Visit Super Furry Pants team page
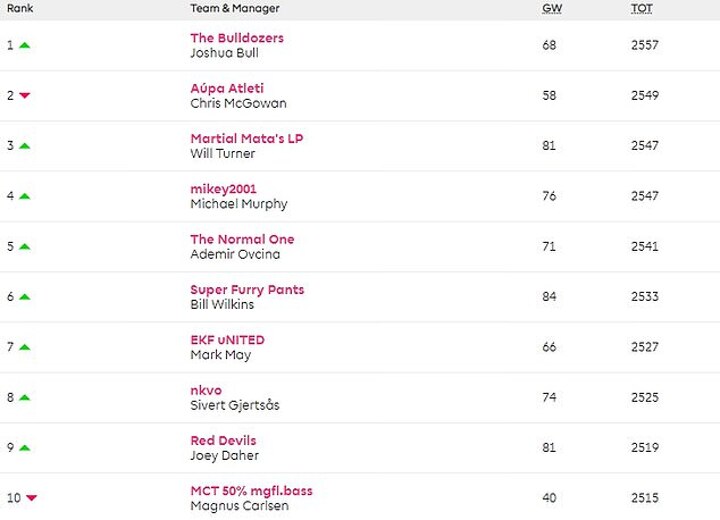Viewport: 720px width, 520px height. pos(247,289)
